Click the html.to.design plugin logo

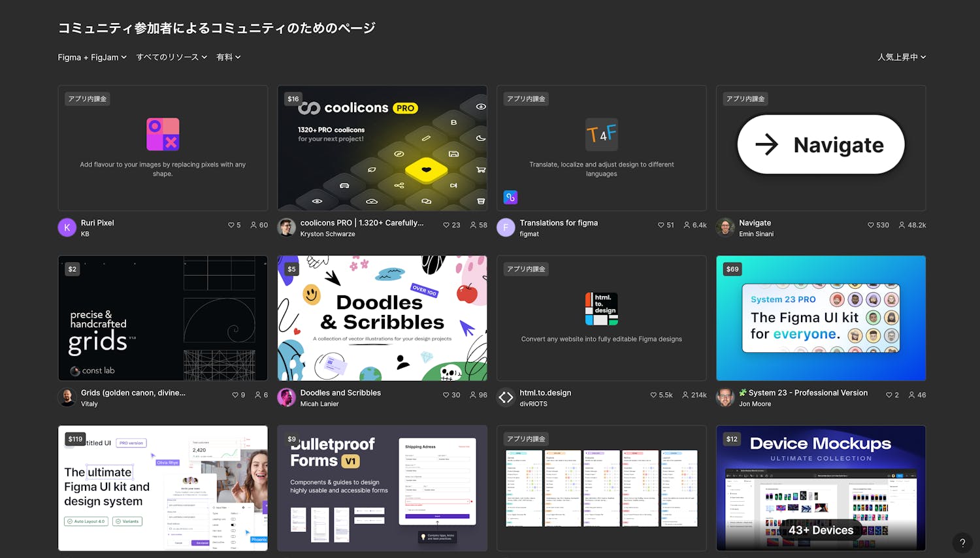[602, 309]
